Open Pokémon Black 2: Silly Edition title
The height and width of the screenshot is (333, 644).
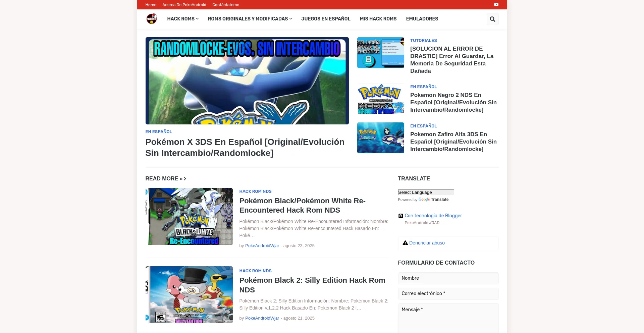pyautogui.click(x=312, y=285)
